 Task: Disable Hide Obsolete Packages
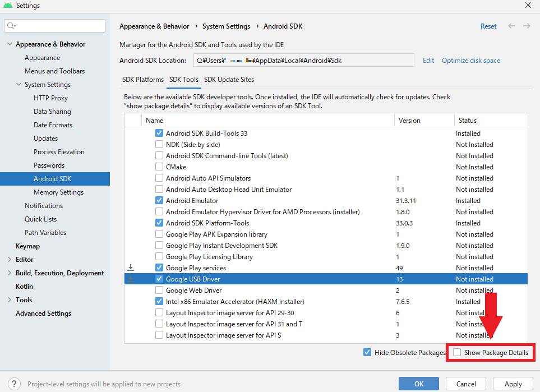tap(367, 352)
